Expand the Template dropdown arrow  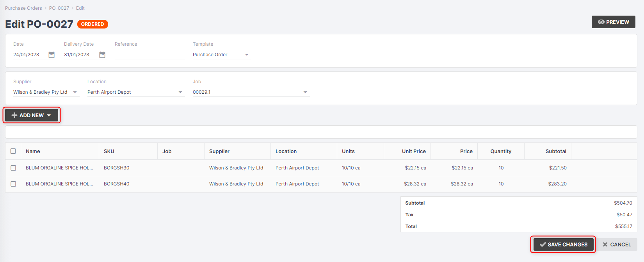pos(247,55)
